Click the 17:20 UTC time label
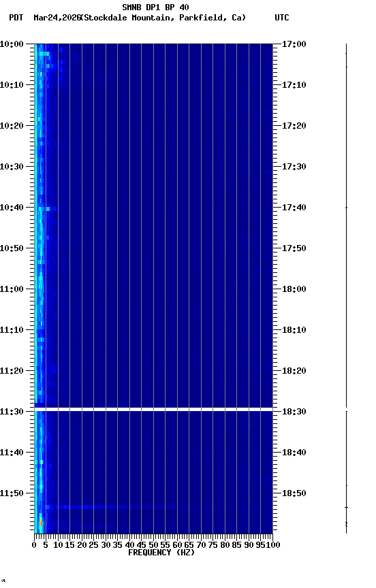Viewport: 376px width, 588px height. 294,126
